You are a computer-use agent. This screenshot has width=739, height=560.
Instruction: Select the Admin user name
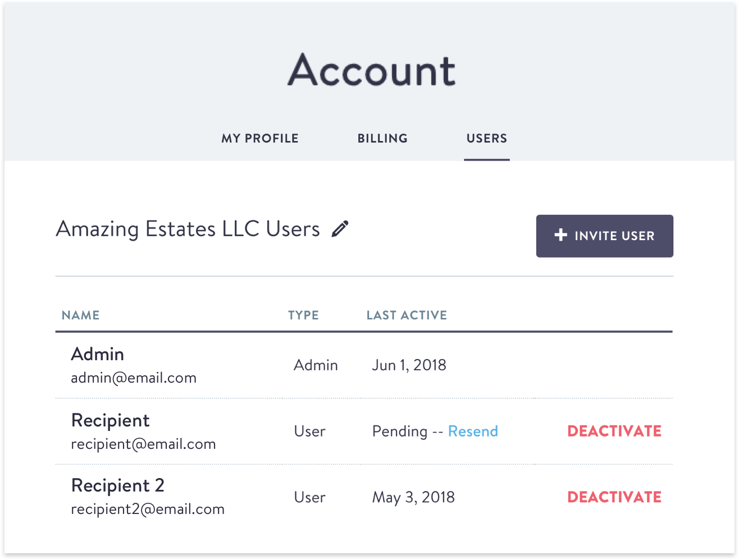(98, 354)
